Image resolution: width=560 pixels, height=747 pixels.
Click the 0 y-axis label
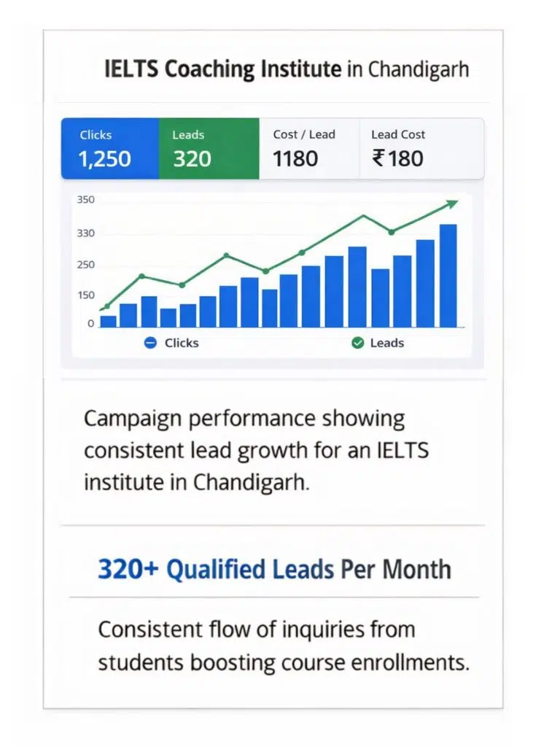(x=90, y=323)
